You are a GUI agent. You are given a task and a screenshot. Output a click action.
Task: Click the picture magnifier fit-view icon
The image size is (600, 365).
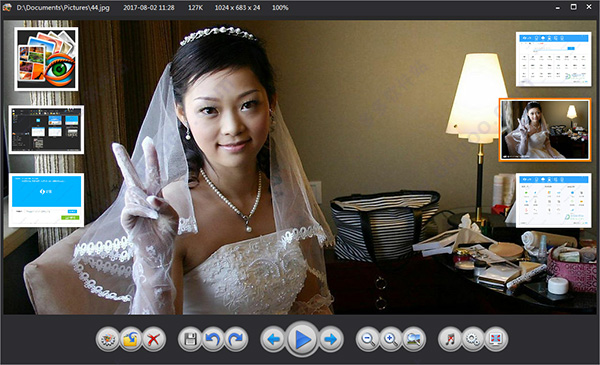pyautogui.click(x=414, y=339)
